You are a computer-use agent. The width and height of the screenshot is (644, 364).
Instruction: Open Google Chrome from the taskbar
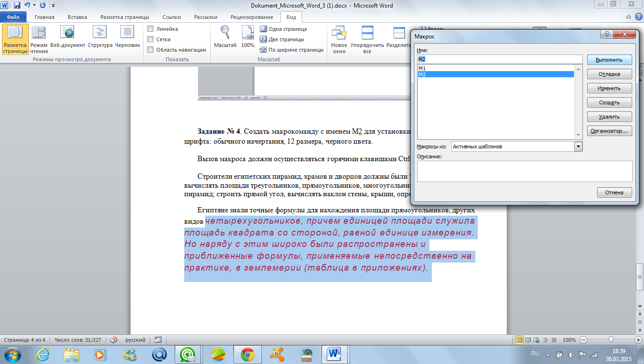point(247,354)
